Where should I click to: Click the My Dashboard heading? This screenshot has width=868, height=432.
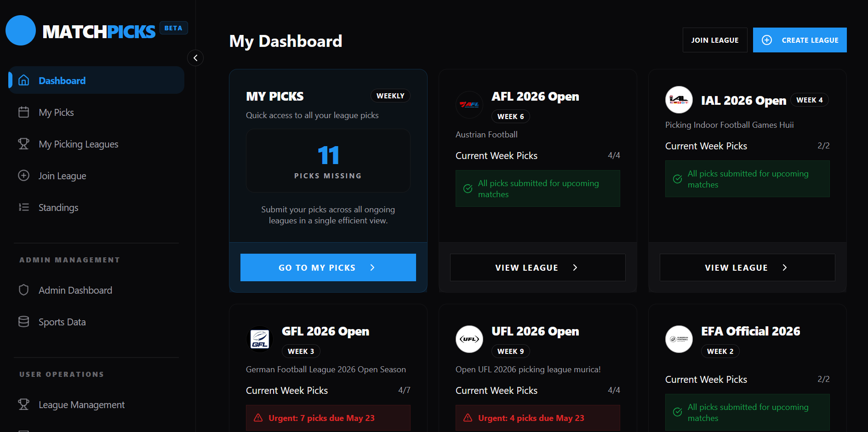pyautogui.click(x=286, y=41)
